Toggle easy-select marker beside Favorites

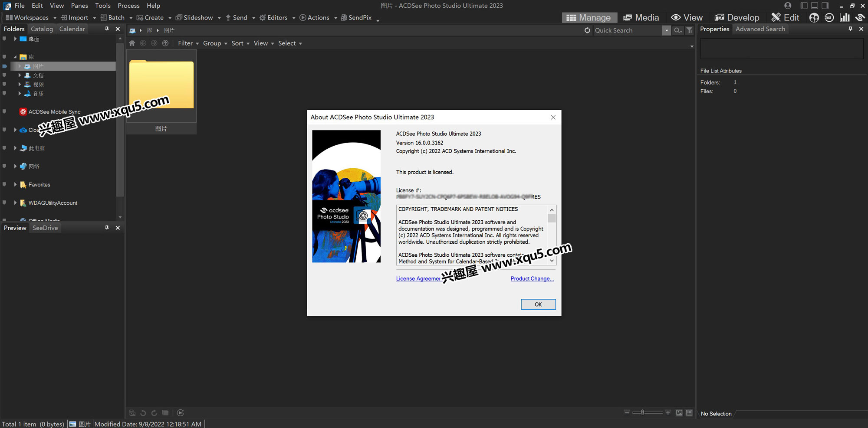pos(4,184)
